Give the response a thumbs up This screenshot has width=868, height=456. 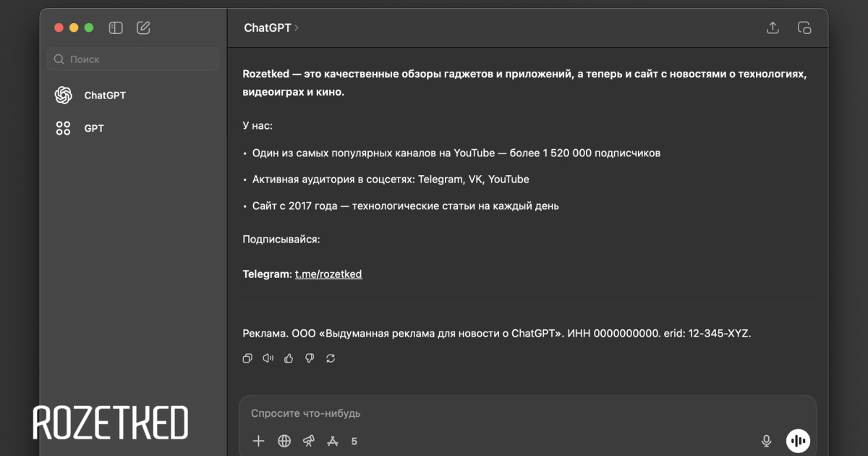click(x=289, y=358)
